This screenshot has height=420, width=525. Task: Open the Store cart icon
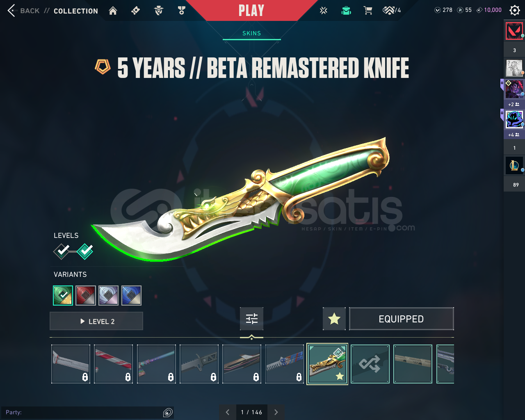coord(368,11)
